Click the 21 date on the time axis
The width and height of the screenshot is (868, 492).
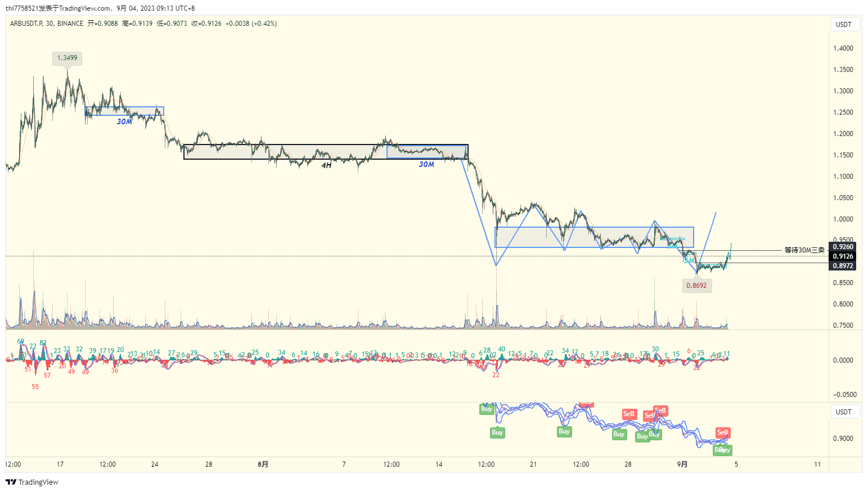click(x=533, y=464)
